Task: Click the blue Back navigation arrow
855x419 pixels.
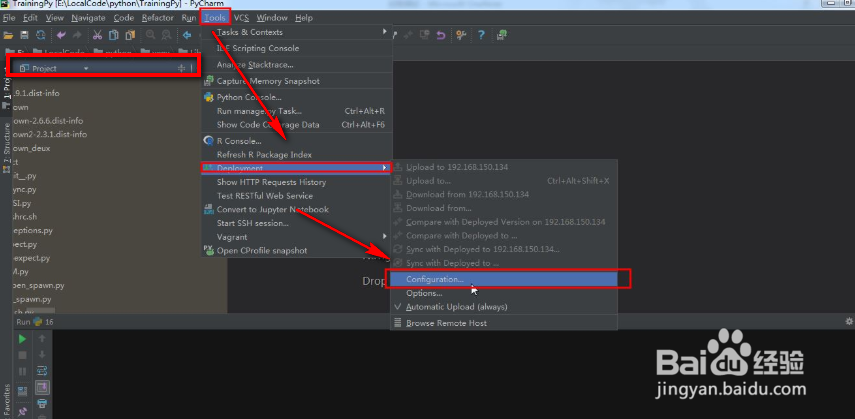Action: coord(187,35)
